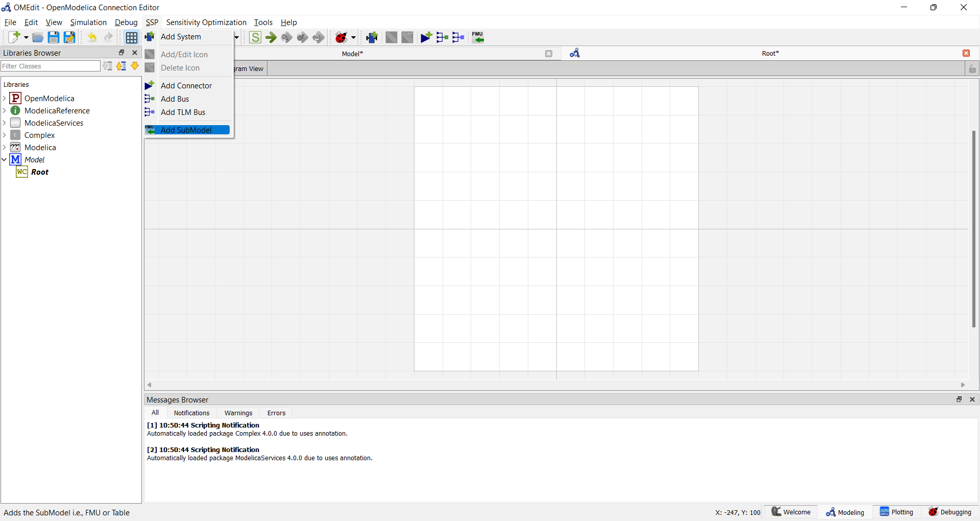Toggle the grid lines button
The image size is (980, 521).
[x=131, y=37]
